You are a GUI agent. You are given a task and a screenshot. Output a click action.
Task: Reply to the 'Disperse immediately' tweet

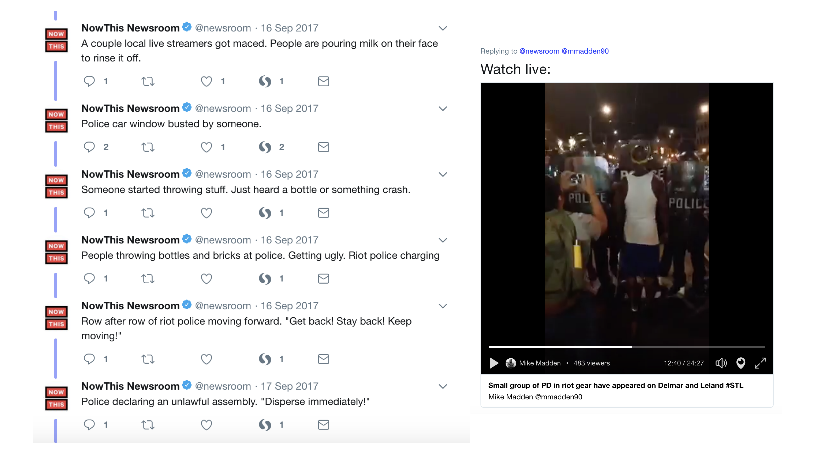89,424
